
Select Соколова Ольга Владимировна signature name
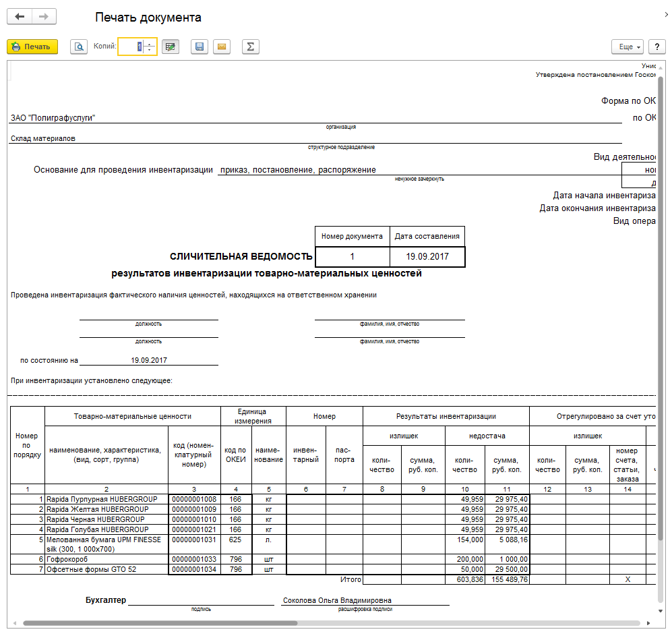337,601
